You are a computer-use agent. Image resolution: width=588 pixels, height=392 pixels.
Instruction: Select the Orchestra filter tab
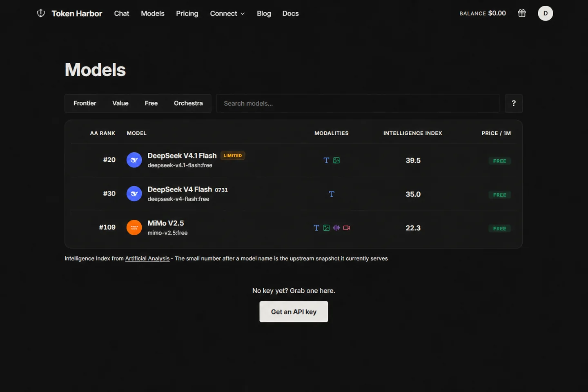point(188,103)
